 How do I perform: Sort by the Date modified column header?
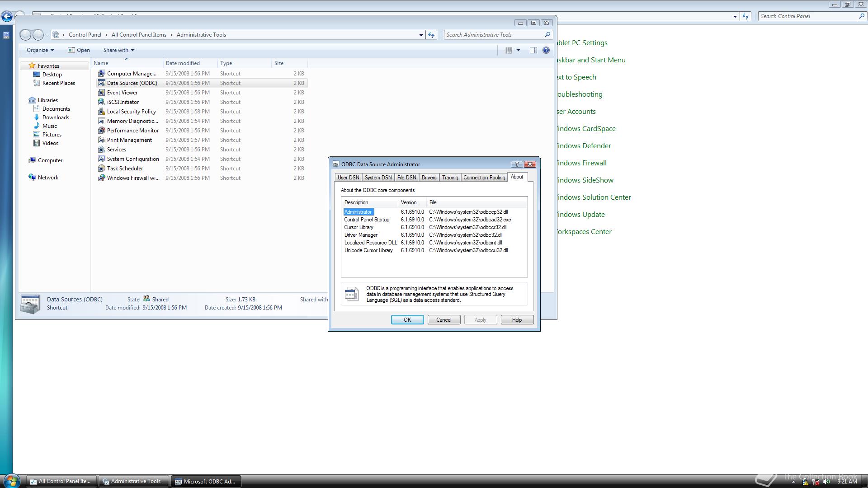(x=190, y=63)
